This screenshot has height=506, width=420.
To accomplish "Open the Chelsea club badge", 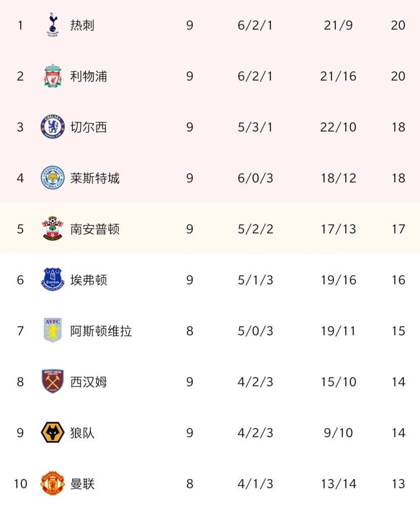I will [53, 127].
